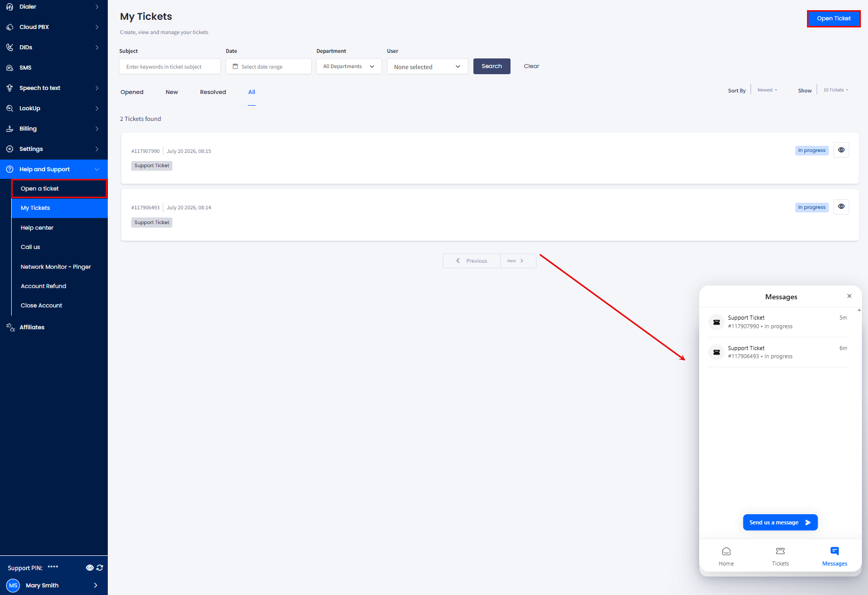Click the Speech to text microphone icon

[x=10, y=88]
